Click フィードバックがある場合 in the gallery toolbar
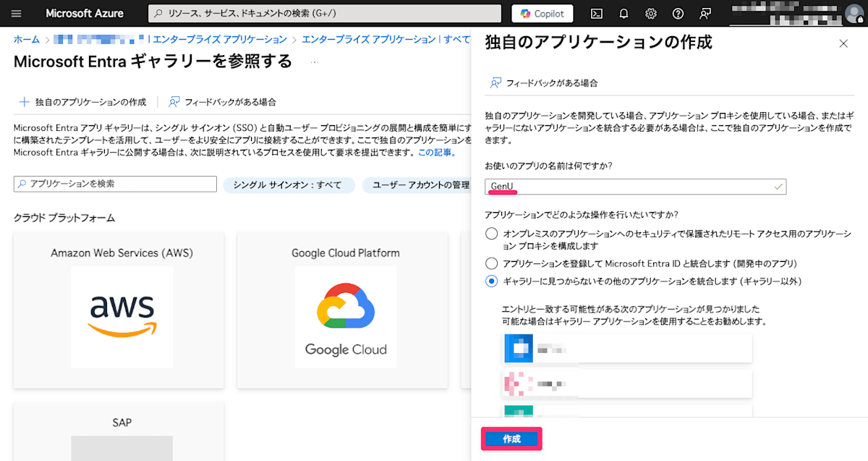868x461 pixels. pyautogui.click(x=222, y=102)
